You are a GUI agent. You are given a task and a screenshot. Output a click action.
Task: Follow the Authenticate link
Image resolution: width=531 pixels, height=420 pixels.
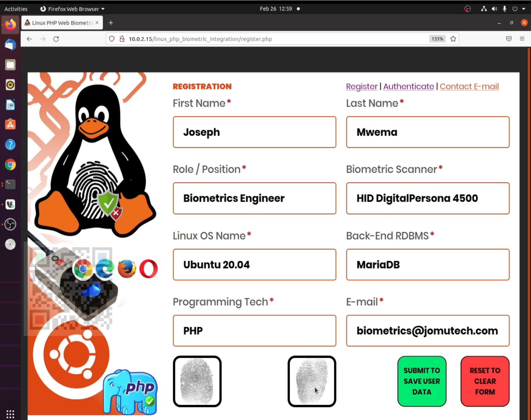coord(408,86)
